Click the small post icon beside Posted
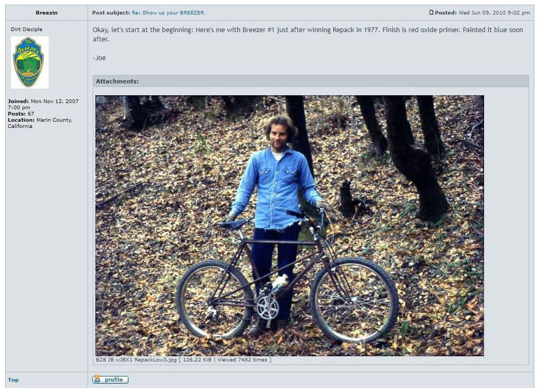Viewport: 539px width, 392px height. (x=431, y=12)
